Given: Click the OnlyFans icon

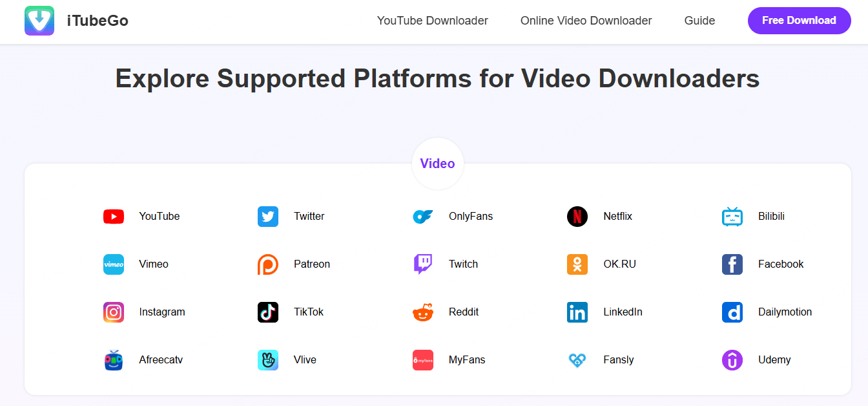Looking at the screenshot, I should 423,217.
